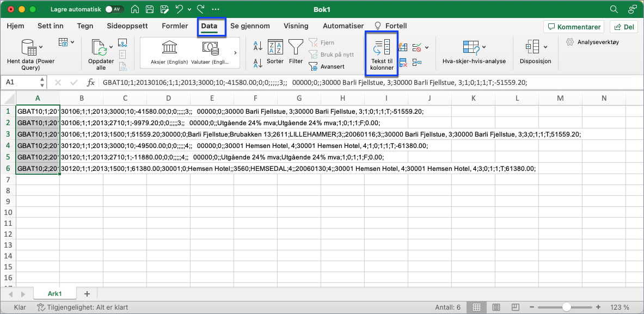
Task: Add a new sheet with plus button
Action: coord(87,294)
